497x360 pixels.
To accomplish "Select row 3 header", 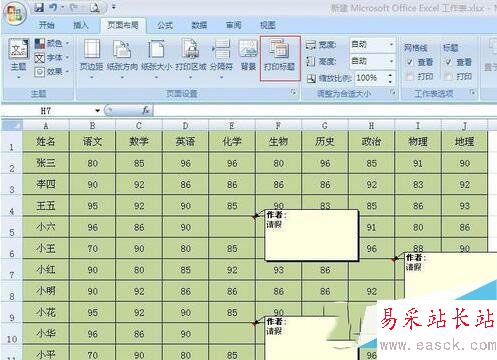I will pos(12,184).
